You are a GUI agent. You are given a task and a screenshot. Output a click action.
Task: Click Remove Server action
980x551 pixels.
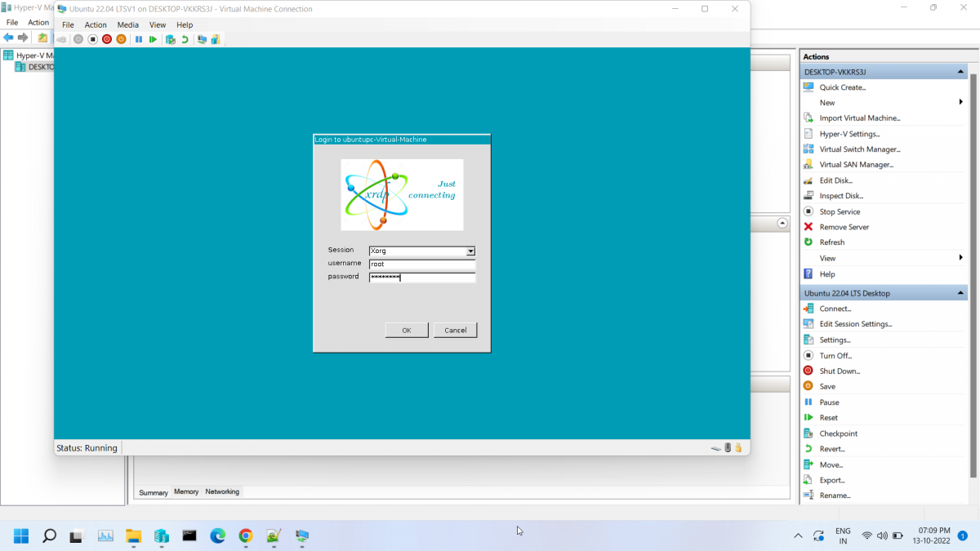pyautogui.click(x=844, y=227)
